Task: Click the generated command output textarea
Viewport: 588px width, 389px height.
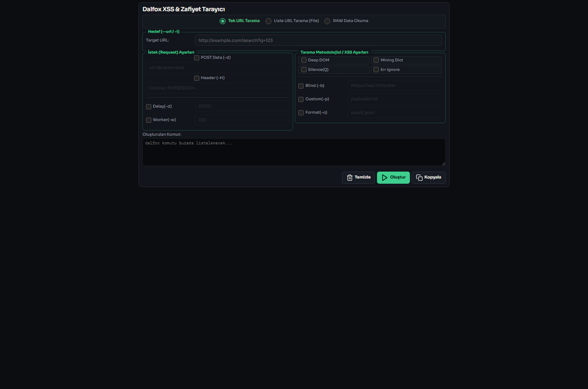Action: click(x=294, y=152)
